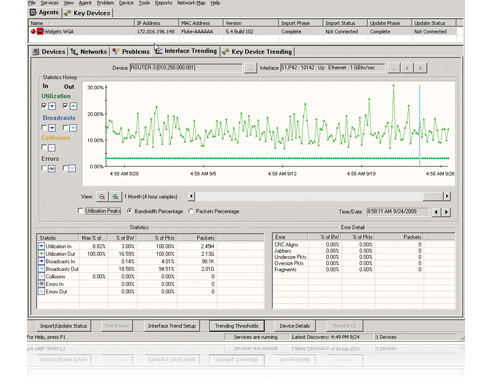This screenshot has width=488, height=385.
Task: Click Errors Out row icon in Statistics table
Action: (x=41, y=292)
